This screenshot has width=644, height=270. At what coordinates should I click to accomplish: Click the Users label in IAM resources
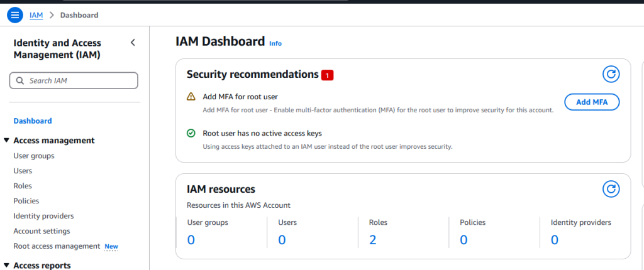pos(287,222)
